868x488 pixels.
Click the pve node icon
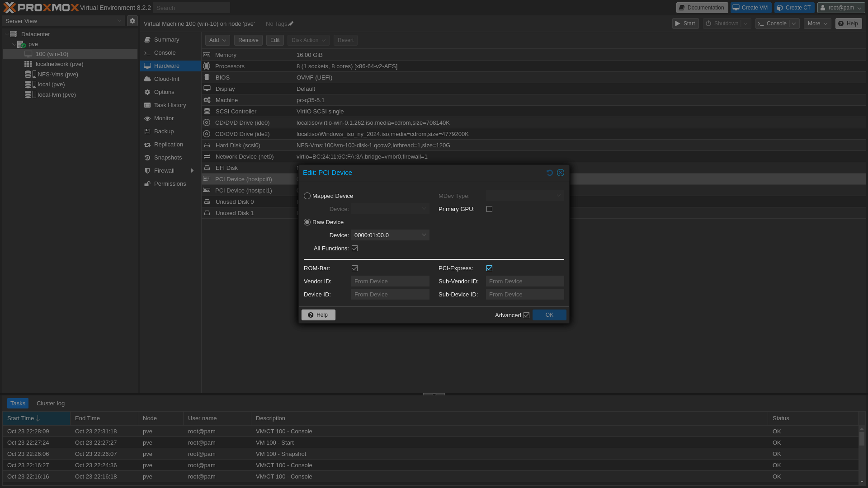(x=21, y=44)
